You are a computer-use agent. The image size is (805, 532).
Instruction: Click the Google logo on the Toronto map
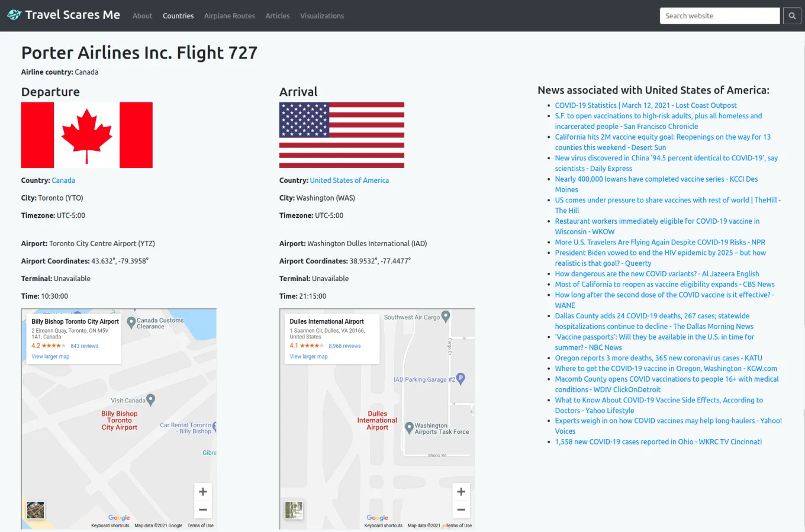click(118, 518)
